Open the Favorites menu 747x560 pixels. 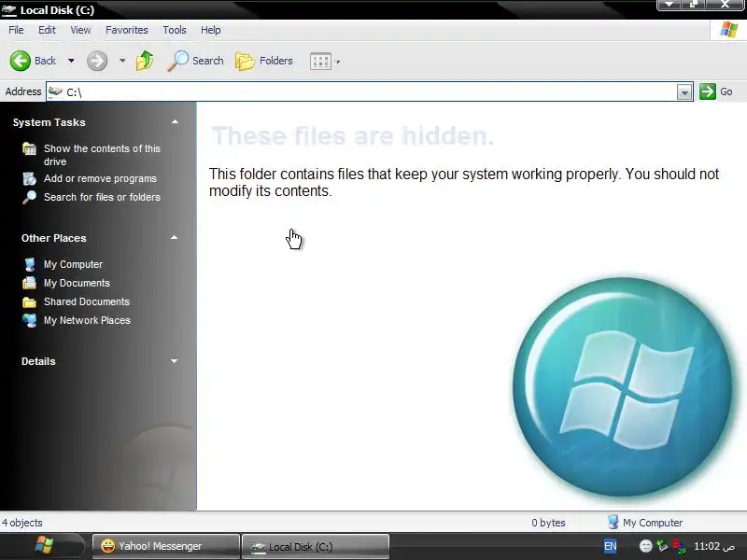(x=127, y=30)
